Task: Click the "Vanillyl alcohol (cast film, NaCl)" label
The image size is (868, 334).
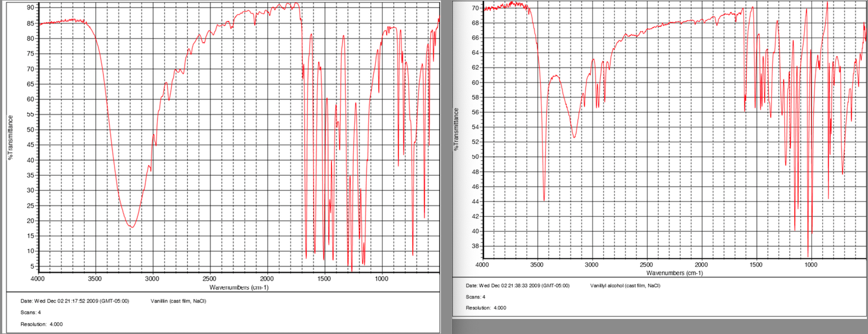Action: (x=625, y=285)
